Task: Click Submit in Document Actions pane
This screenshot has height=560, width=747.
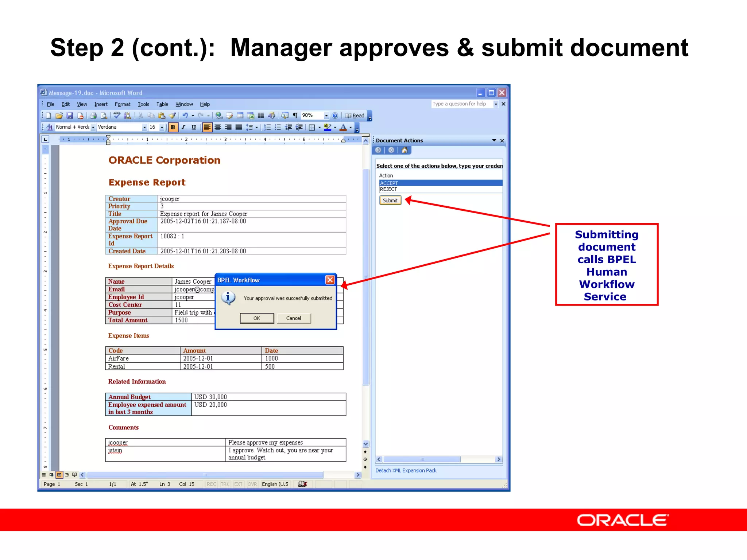Action: [x=390, y=201]
